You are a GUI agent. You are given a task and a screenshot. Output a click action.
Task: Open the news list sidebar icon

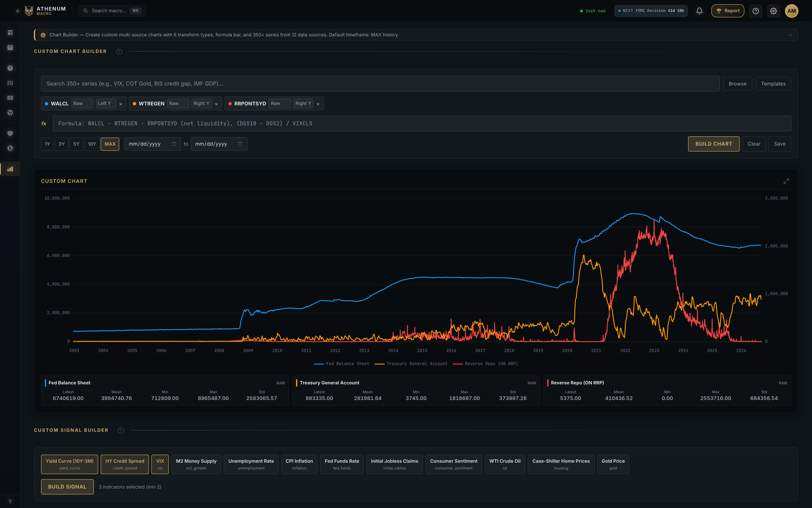(x=10, y=98)
